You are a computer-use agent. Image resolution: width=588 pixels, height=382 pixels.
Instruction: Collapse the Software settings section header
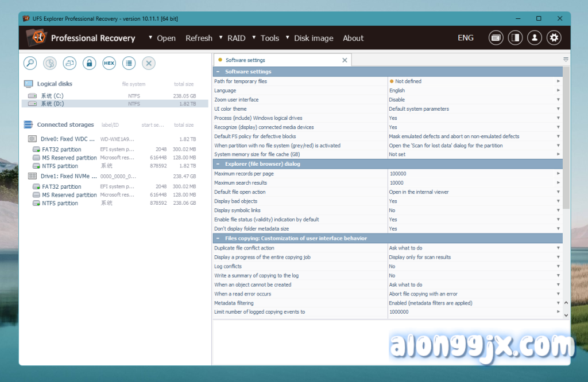[x=218, y=72]
